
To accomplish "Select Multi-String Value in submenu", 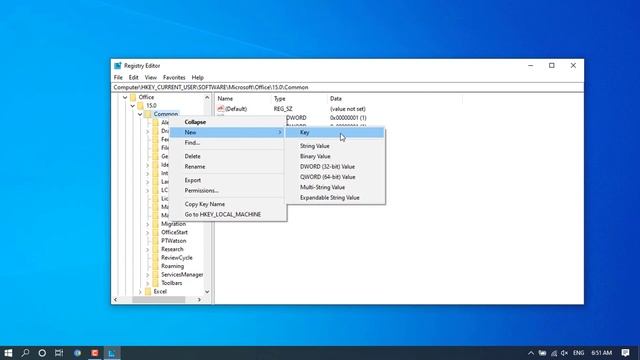I will click(x=335, y=187).
